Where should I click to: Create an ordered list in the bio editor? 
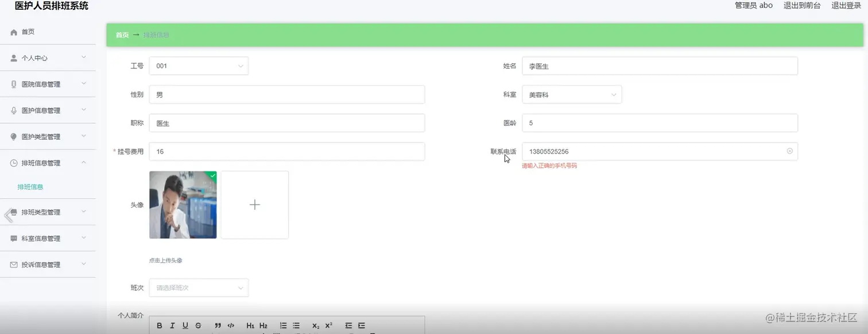tap(282, 325)
